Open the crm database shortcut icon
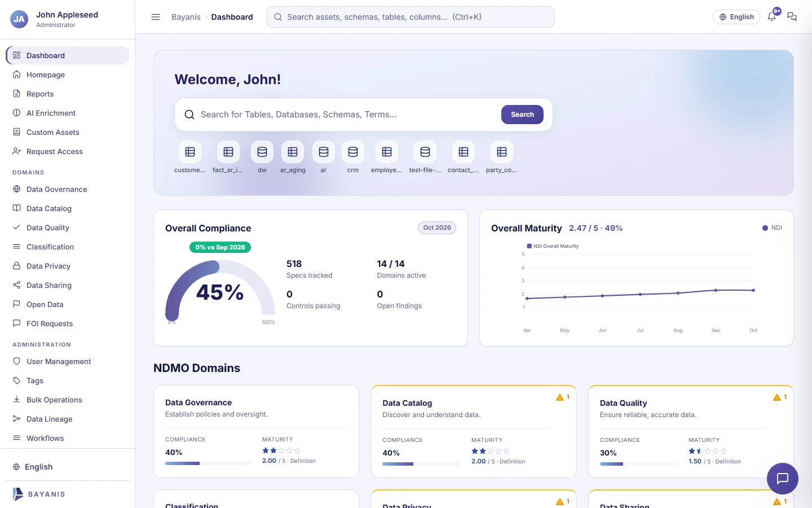Viewport: 812px width, 508px height. click(x=353, y=152)
